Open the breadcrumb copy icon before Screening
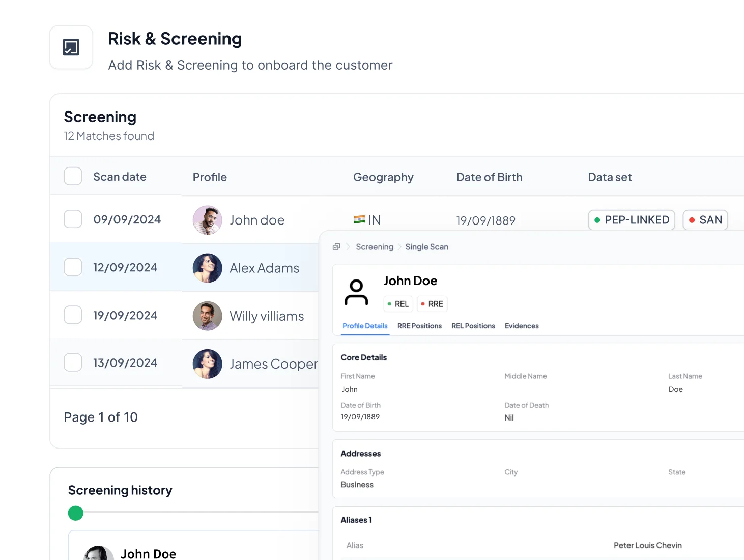This screenshot has height=560, width=744. 336,246
